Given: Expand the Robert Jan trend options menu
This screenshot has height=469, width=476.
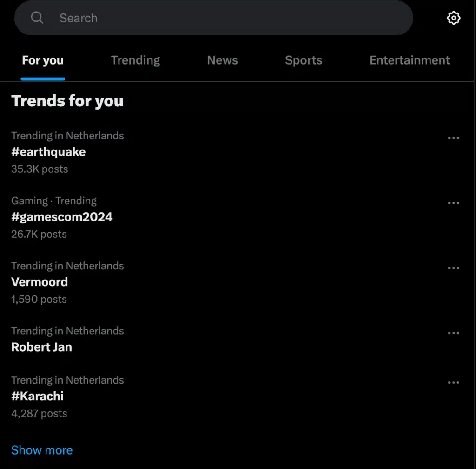Looking at the screenshot, I should tap(453, 333).
